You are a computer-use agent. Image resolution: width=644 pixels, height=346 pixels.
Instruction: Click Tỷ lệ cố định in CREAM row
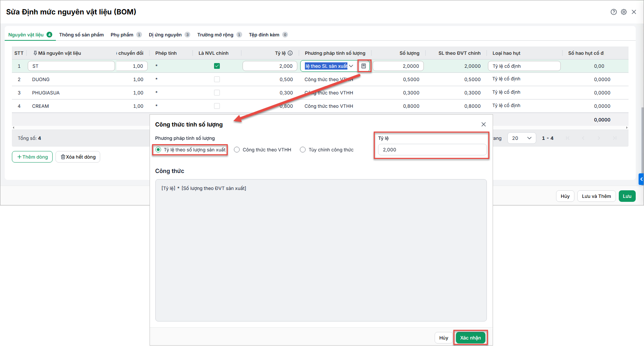506,106
